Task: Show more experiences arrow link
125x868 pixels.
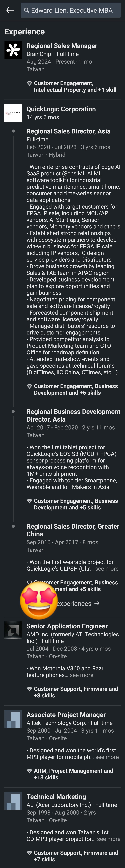Action: click(x=77, y=604)
